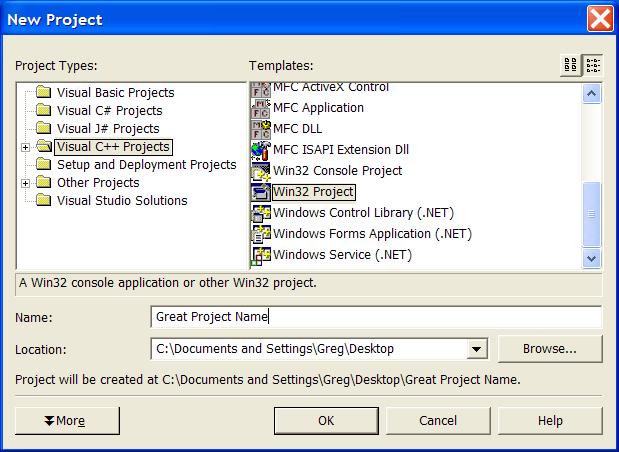
Task: Select Other Projects type
Action: click(x=98, y=182)
